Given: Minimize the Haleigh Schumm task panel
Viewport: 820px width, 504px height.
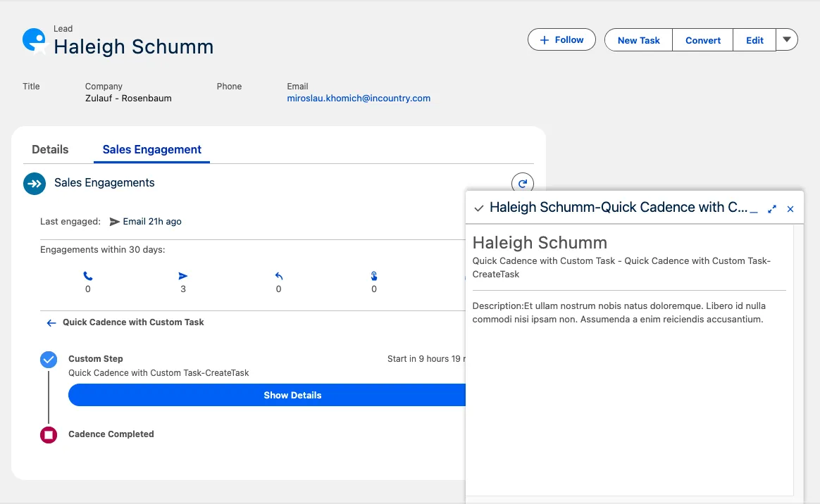Looking at the screenshot, I should pyautogui.click(x=754, y=209).
